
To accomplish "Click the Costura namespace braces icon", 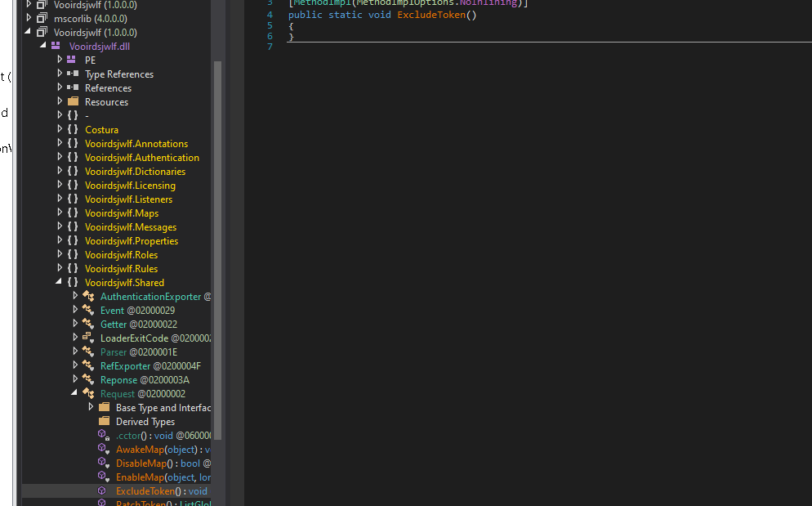I will point(73,129).
